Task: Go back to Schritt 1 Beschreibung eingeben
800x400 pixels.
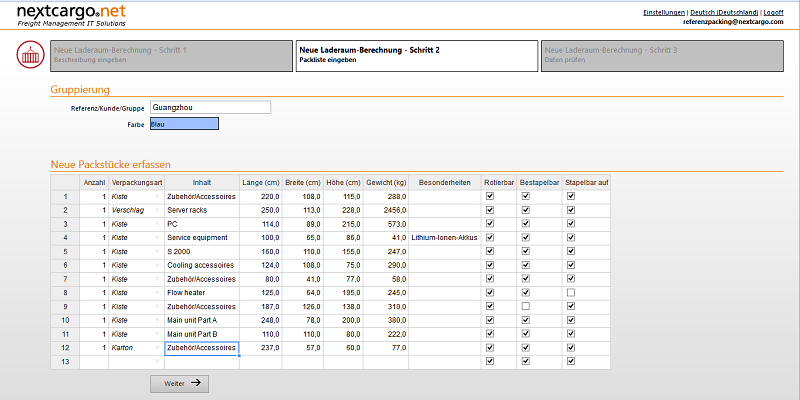Action: 170,55
